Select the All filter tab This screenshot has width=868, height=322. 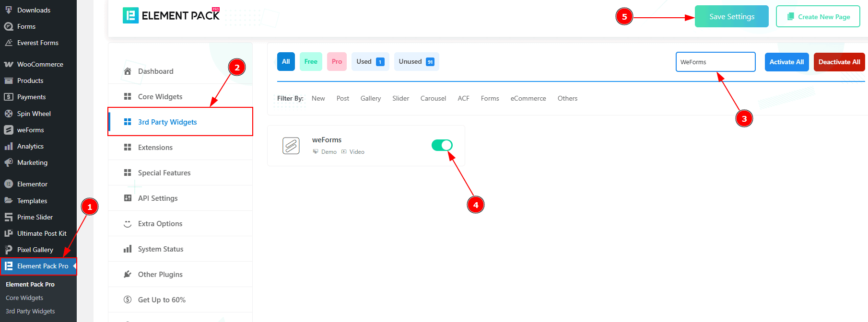click(286, 61)
